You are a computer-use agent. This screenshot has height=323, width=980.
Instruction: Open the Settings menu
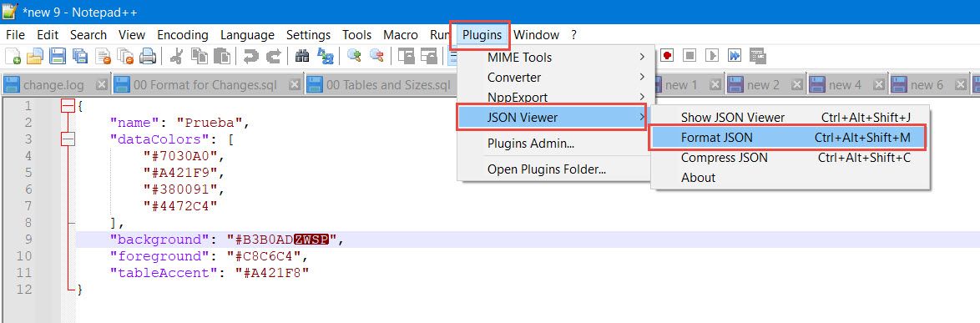click(x=308, y=35)
